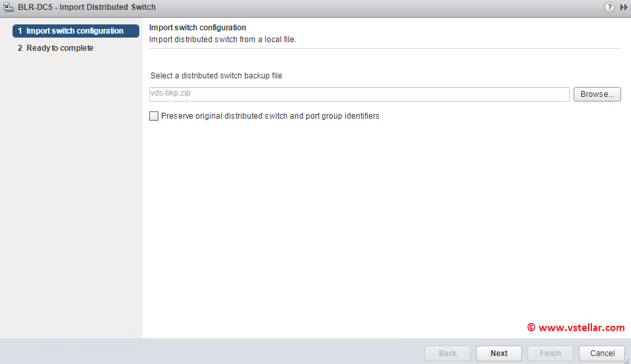Click the Select a distributed switch backup file label
Screen dimensions: 631x364
[x=216, y=76]
